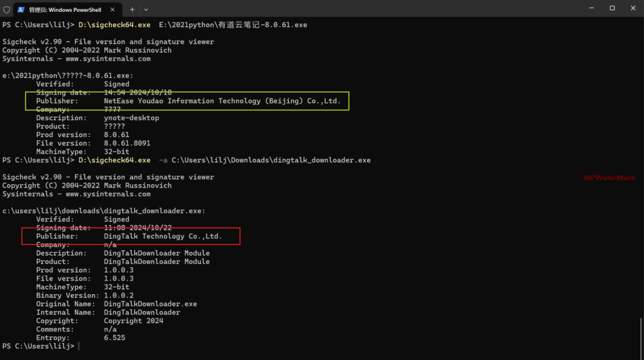Click the Entropy value 6.525
644x360 pixels.
(114, 338)
